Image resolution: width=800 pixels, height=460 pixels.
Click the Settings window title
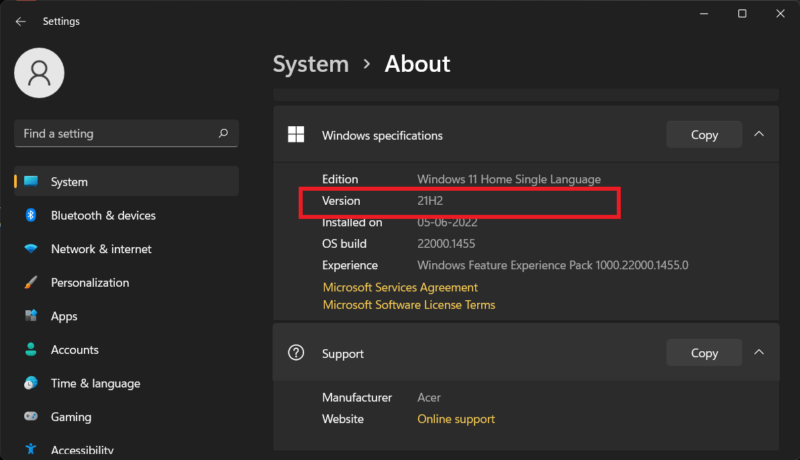tap(61, 21)
